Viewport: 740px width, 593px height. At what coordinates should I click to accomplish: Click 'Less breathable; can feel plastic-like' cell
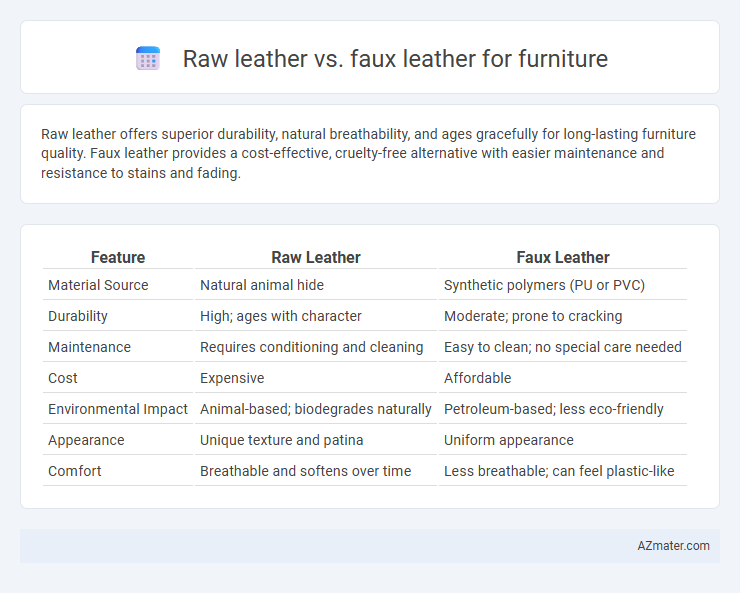tap(559, 471)
